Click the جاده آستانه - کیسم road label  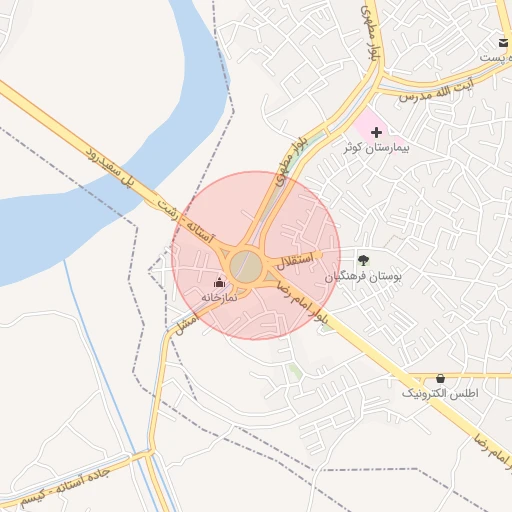click(x=65, y=487)
